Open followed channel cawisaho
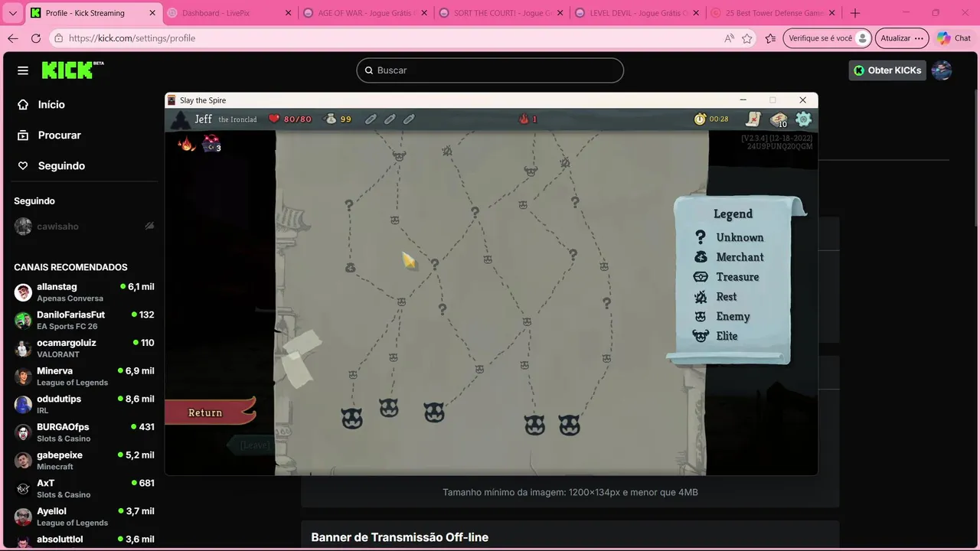The height and width of the screenshot is (551, 980). coord(84,227)
